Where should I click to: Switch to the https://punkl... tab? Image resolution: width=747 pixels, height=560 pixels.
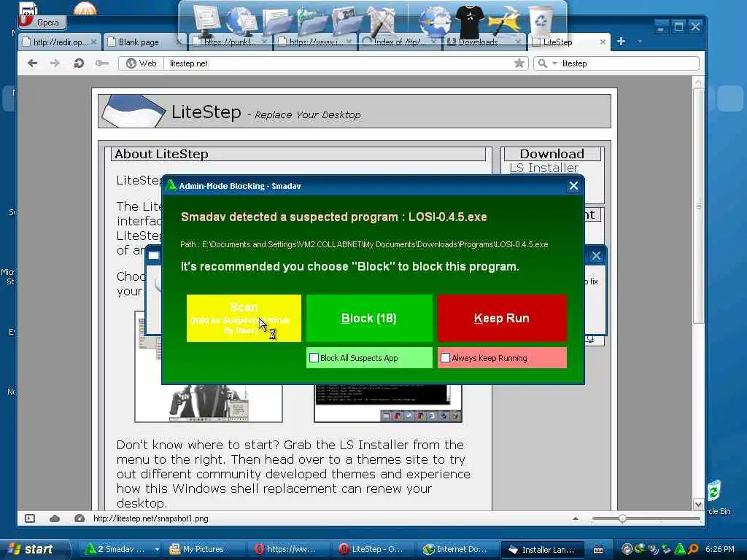(x=230, y=42)
